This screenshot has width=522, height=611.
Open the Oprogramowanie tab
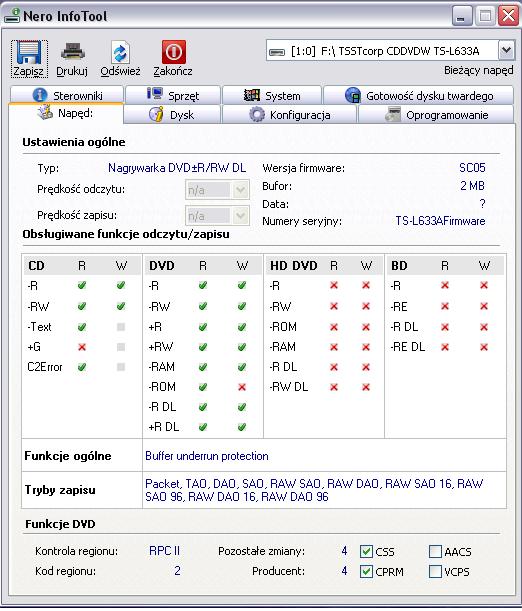pos(436,115)
